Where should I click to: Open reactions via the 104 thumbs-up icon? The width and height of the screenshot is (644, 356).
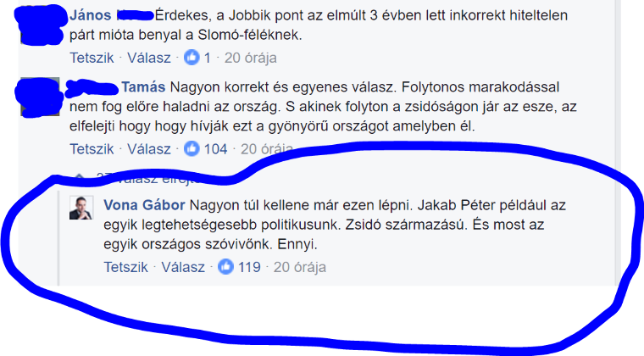pos(192,148)
